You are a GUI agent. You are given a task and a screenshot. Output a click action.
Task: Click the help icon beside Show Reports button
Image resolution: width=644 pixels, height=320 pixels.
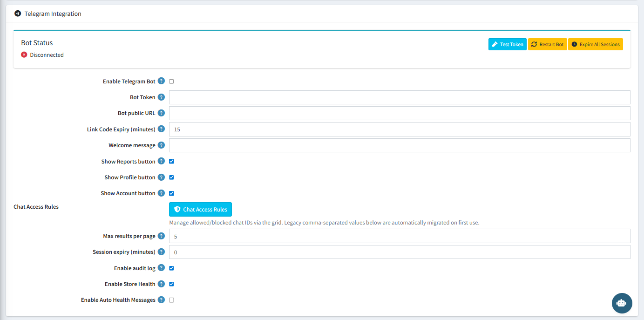pyautogui.click(x=161, y=161)
